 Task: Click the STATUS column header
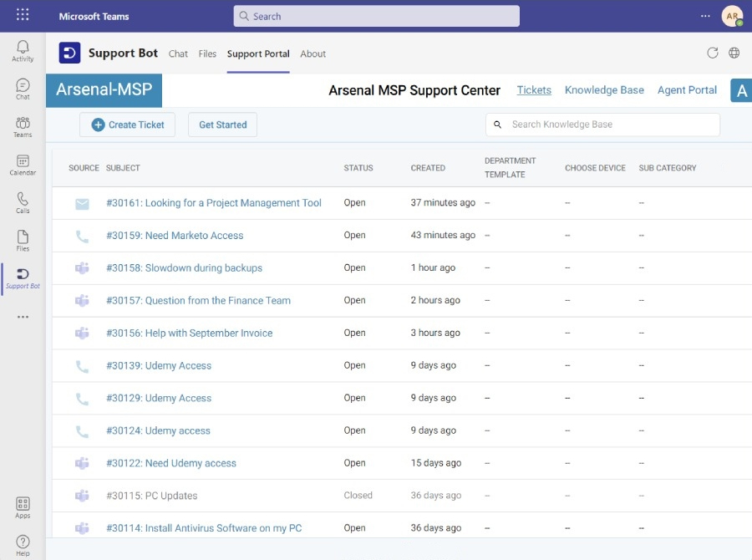pos(358,168)
